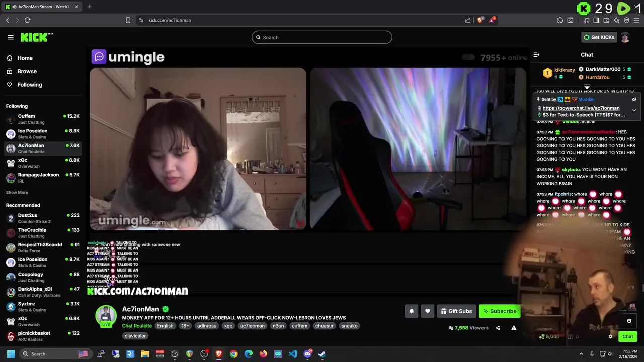Open the powerchat.live/ac7ionman pinned link

click(x=581, y=108)
